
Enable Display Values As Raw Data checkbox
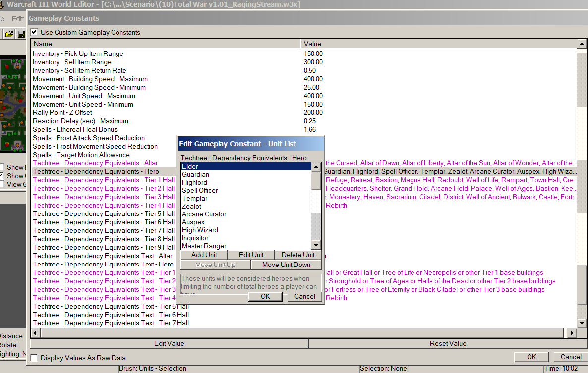(34, 358)
